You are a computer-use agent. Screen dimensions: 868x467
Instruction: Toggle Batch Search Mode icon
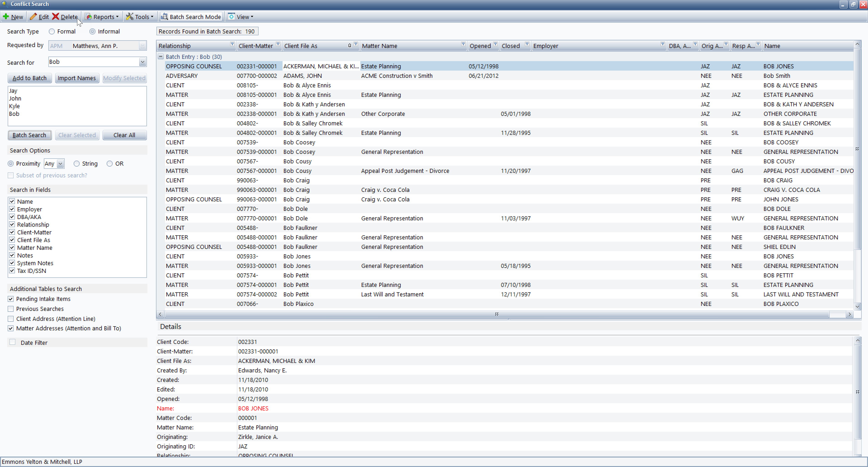164,17
